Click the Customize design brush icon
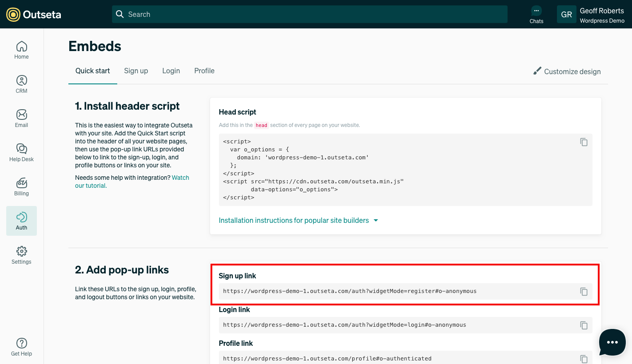The image size is (632, 364). pos(537,71)
